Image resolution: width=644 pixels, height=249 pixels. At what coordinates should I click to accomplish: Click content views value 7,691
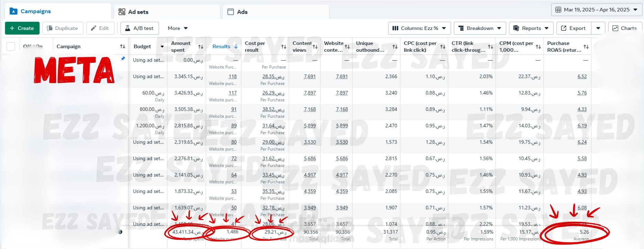pyautogui.click(x=310, y=77)
